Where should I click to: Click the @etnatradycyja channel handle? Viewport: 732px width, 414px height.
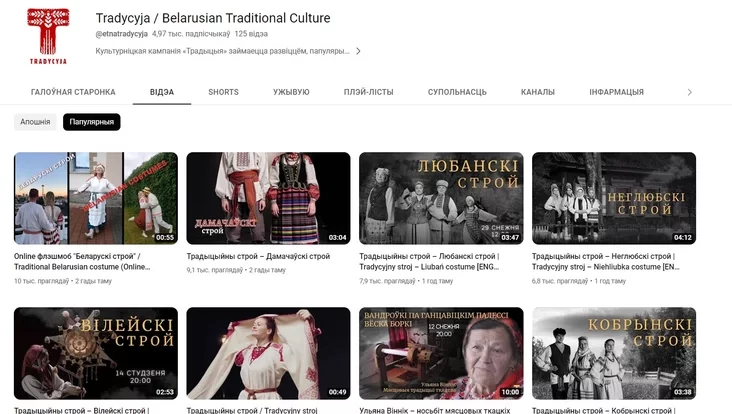coord(122,34)
